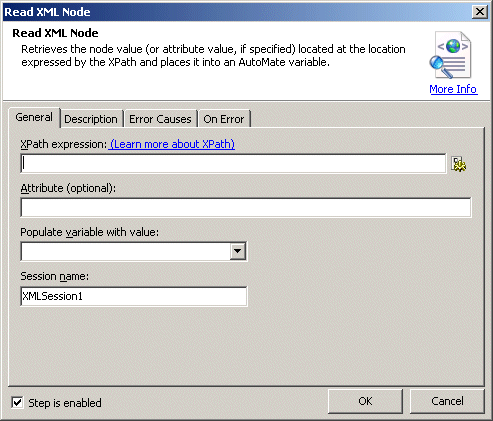The image size is (493, 421).
Task: Switch to the Description tab
Action: [91, 119]
